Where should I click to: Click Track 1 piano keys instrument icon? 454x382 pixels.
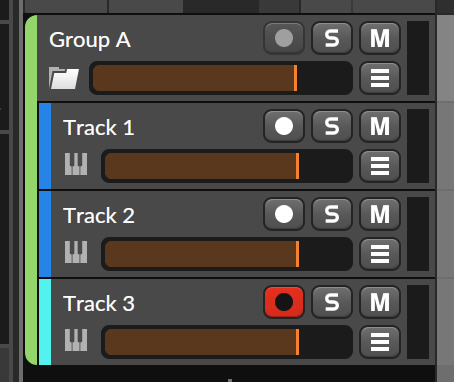pyautogui.click(x=76, y=164)
